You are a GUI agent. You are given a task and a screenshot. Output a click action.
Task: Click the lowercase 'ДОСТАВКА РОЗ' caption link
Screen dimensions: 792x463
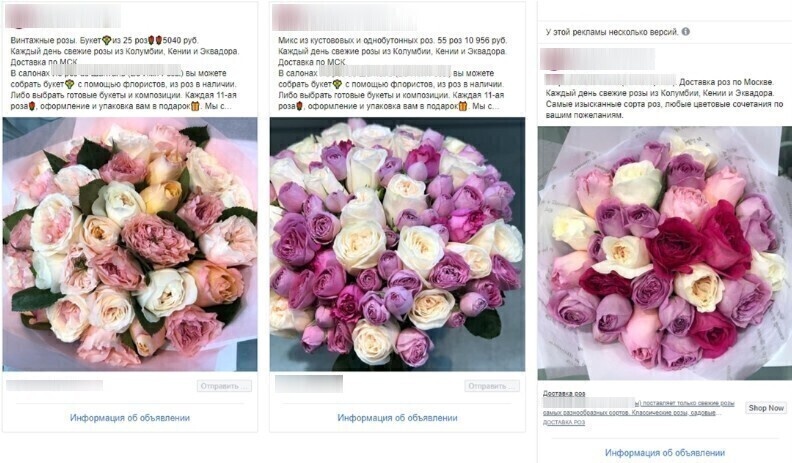click(564, 422)
